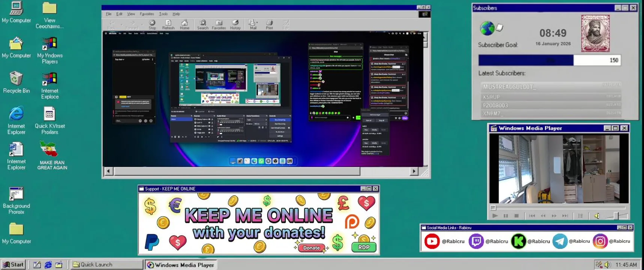
Task: Click the Subscriber Goal progress bar
Action: (550, 60)
